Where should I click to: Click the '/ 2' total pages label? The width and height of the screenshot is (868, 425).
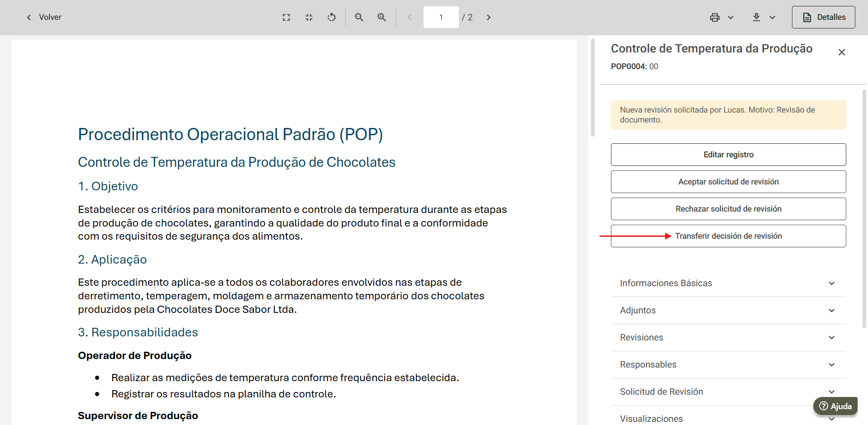click(x=467, y=17)
